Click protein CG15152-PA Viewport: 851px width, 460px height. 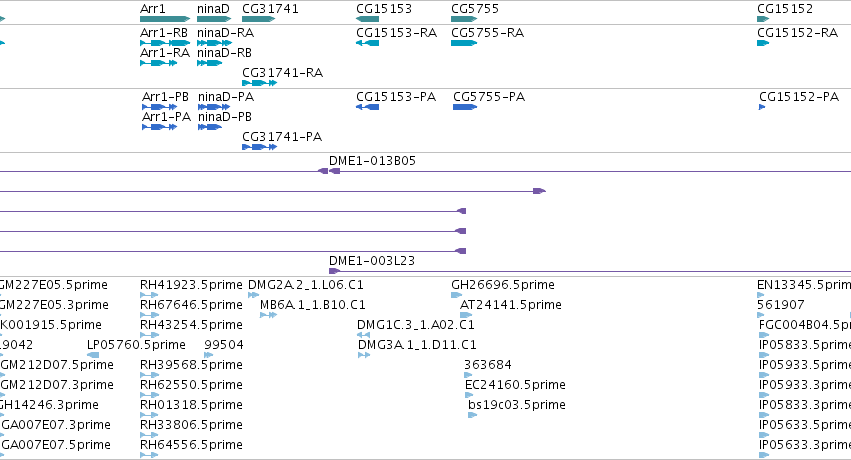pyautogui.click(x=799, y=97)
